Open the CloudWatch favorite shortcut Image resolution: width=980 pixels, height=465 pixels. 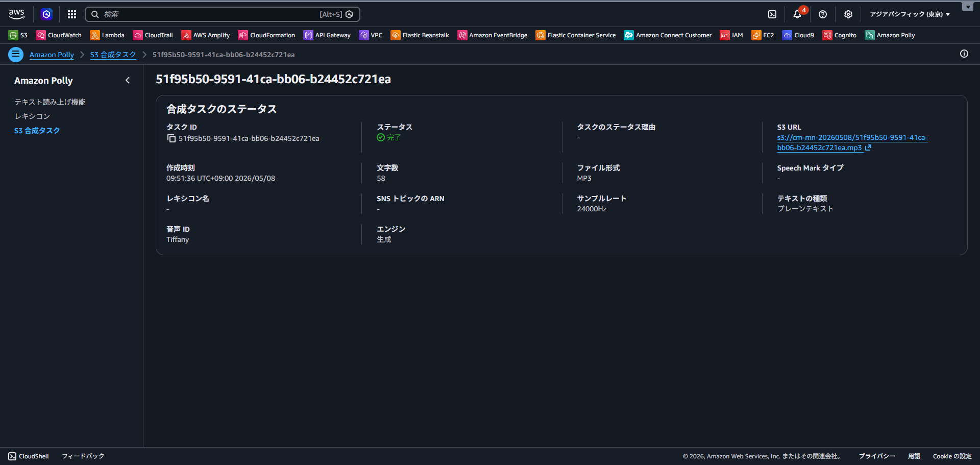coord(59,35)
